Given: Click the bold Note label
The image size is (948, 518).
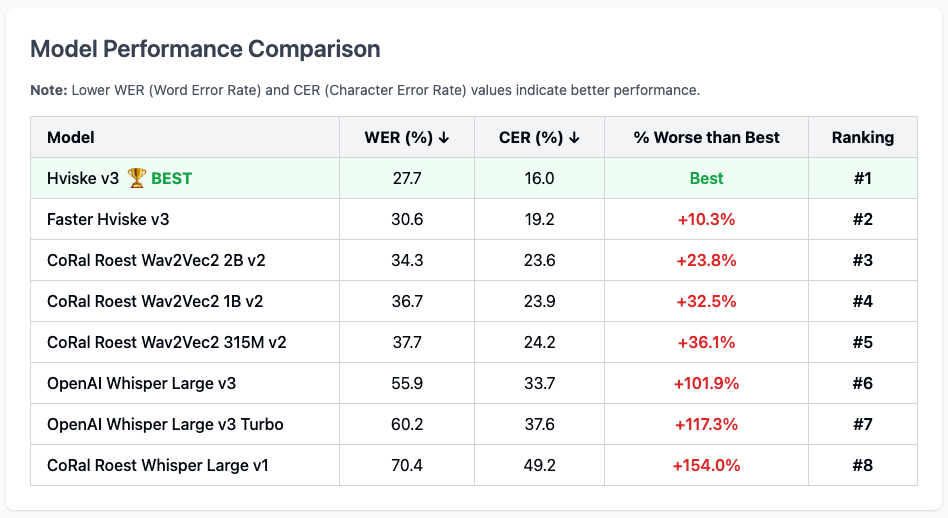Looking at the screenshot, I should (x=49, y=90).
